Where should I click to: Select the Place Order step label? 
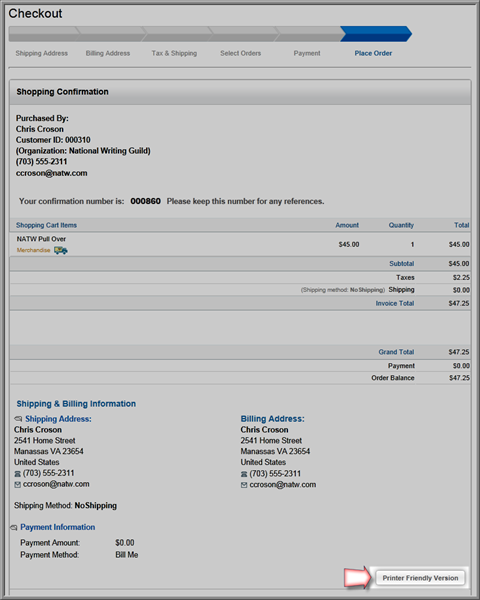pyautogui.click(x=373, y=53)
